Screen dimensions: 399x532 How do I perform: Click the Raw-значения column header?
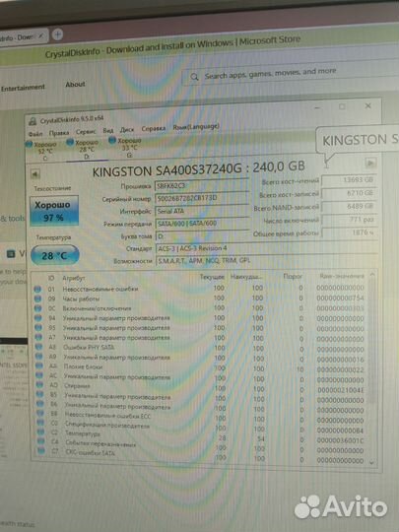click(342, 276)
